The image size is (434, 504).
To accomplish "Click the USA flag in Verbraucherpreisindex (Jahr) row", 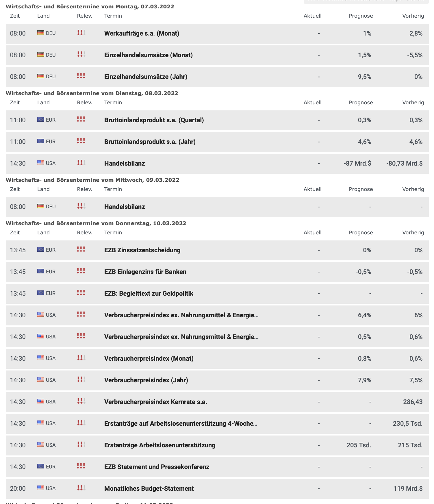I will (41, 380).
